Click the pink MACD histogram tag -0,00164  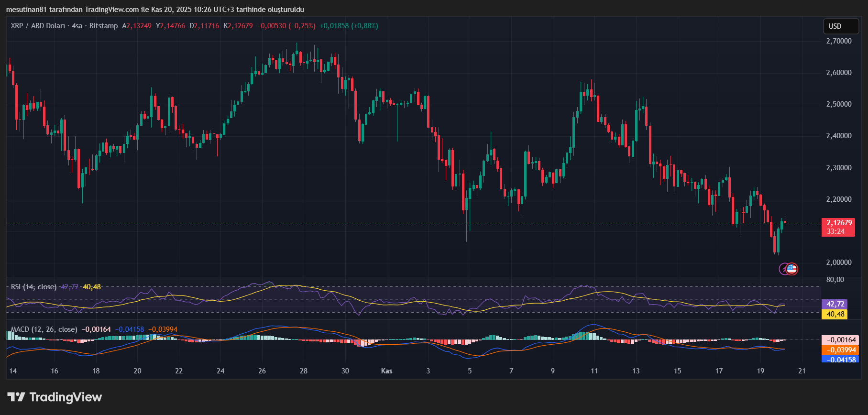pyautogui.click(x=840, y=340)
